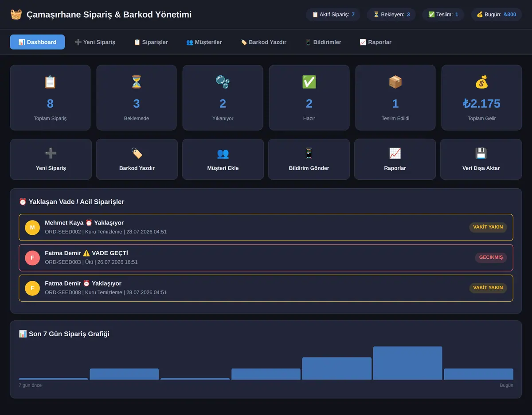Open the Siparişler tab
Viewport: 532px width, 415px height.
[x=151, y=42]
